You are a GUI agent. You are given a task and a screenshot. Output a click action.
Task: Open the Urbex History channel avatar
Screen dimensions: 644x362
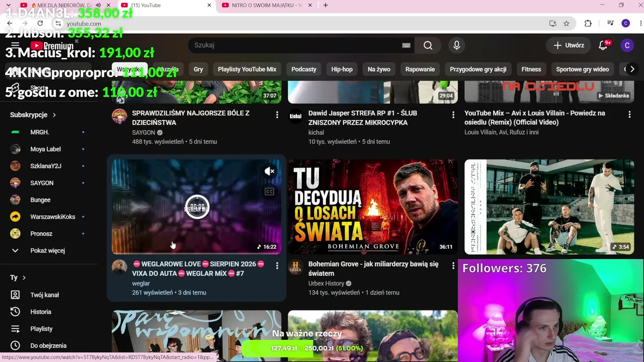tap(296, 267)
